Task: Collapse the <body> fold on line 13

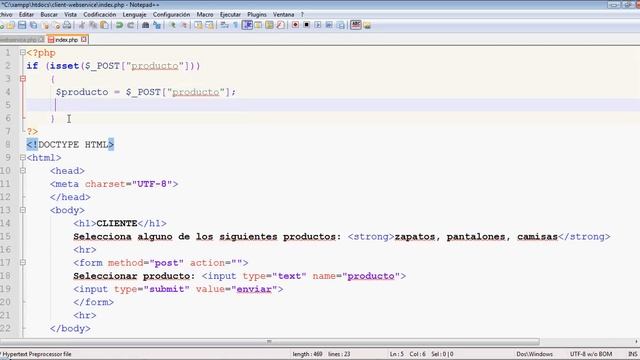Action: (23, 210)
